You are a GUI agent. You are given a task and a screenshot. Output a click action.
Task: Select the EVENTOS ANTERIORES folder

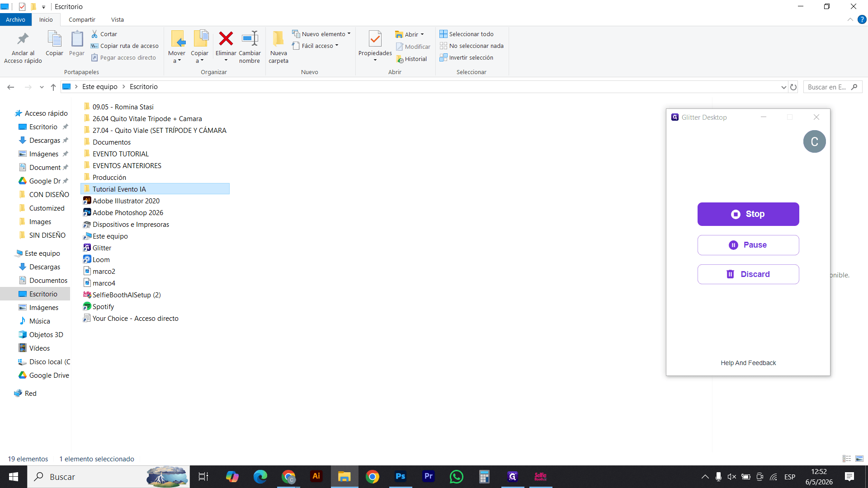(122, 165)
